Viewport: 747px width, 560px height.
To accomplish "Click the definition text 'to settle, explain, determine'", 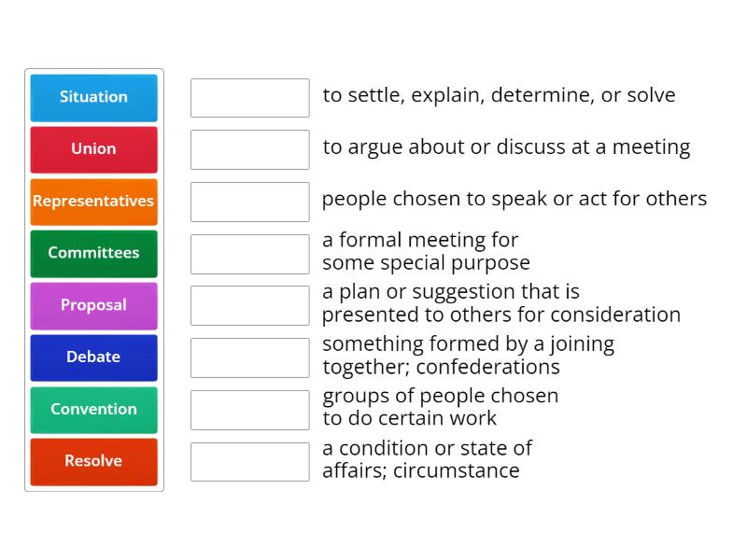I will (x=499, y=95).
